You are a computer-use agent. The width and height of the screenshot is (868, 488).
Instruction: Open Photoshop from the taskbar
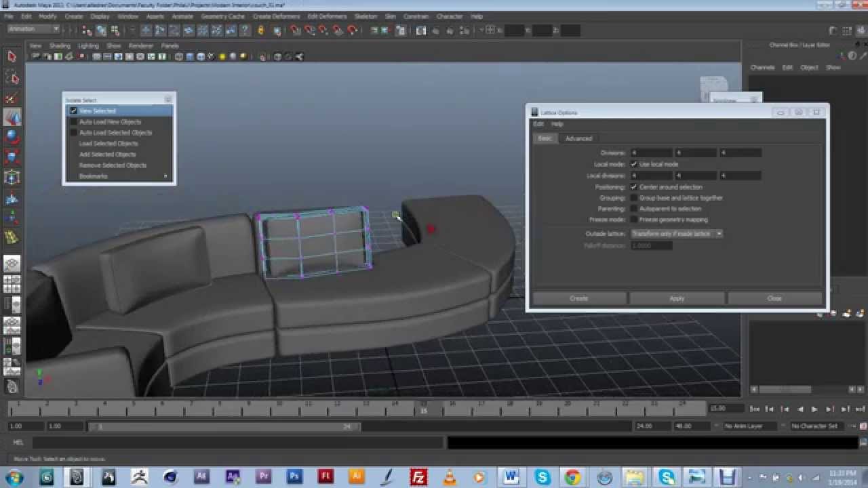pyautogui.click(x=294, y=476)
